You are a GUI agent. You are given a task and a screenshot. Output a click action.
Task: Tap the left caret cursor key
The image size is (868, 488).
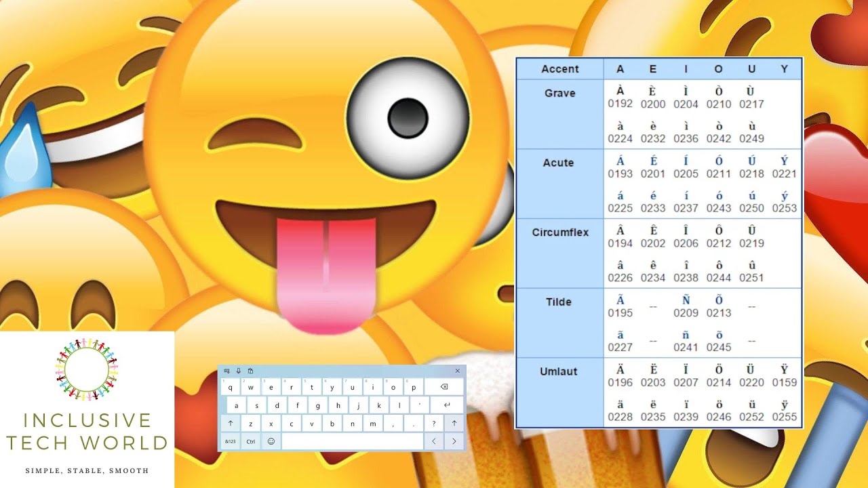point(434,441)
